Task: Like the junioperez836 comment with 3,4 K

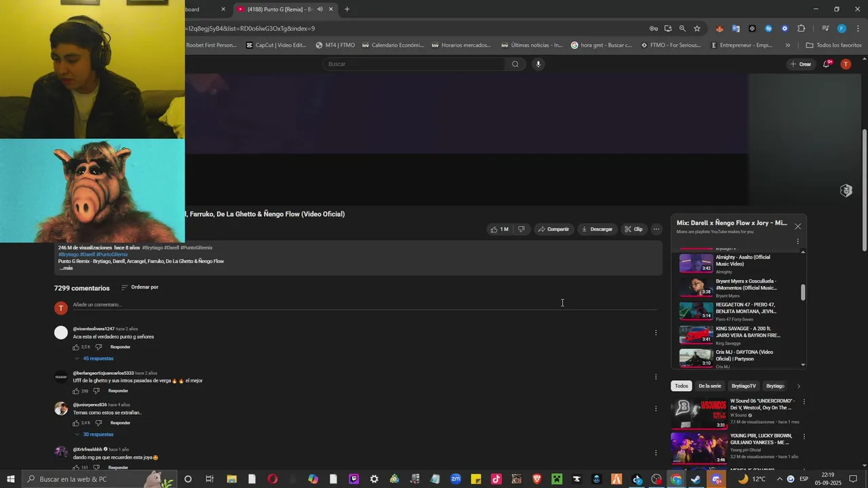Action: point(76,423)
